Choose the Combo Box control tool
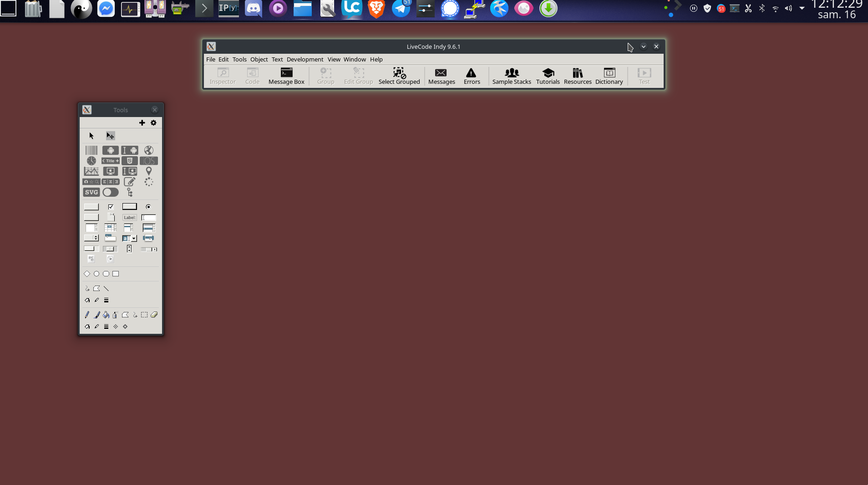 click(130, 238)
